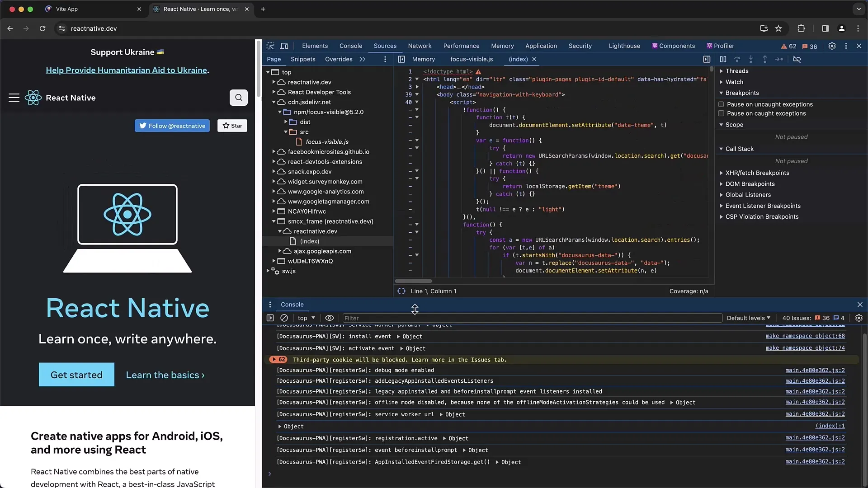Select the Sources panel tab
Screen dimensions: 868x488
pyautogui.click(x=385, y=45)
